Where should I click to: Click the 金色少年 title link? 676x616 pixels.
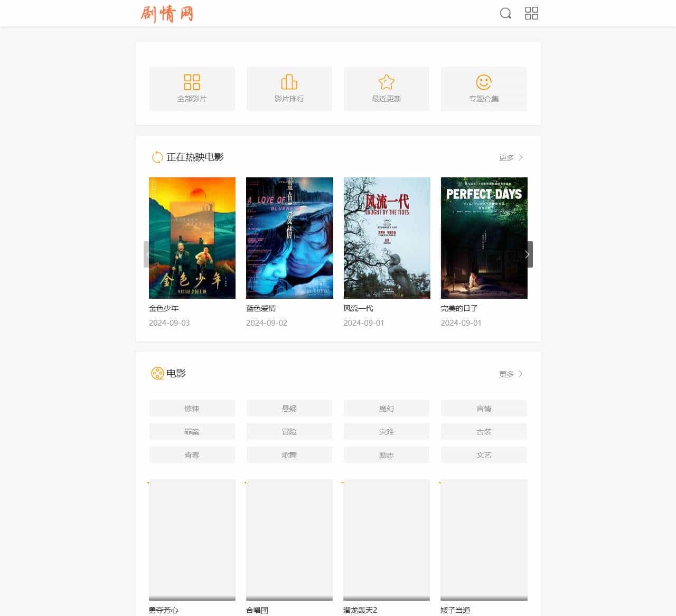click(164, 308)
